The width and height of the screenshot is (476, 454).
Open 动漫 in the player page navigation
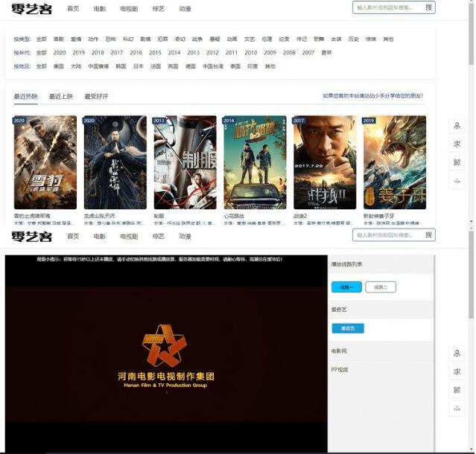(x=185, y=237)
